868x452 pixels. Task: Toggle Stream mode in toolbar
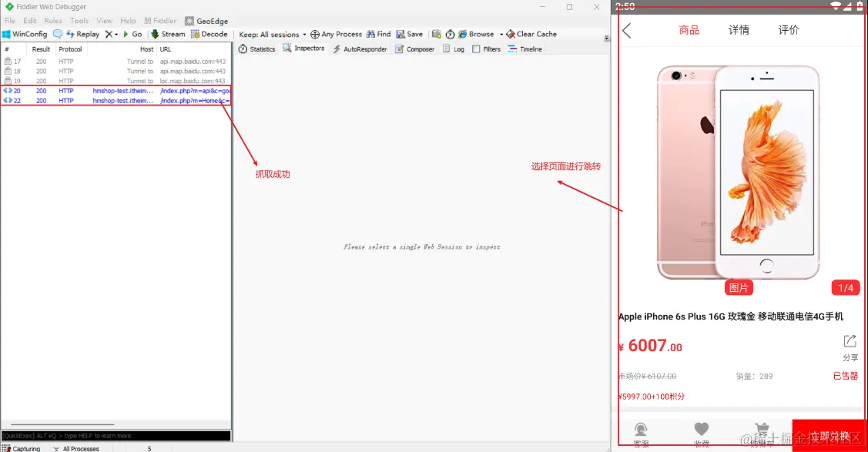168,34
